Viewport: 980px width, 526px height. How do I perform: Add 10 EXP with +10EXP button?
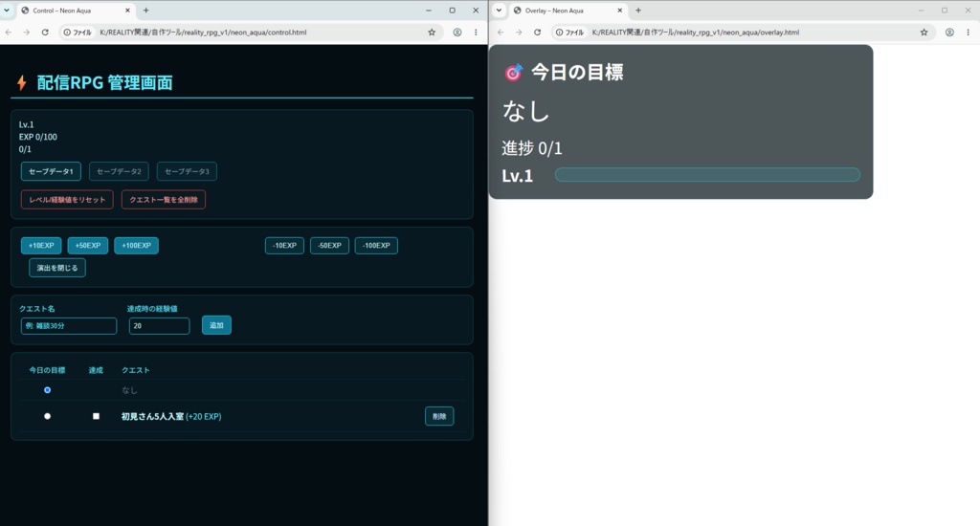(x=41, y=246)
